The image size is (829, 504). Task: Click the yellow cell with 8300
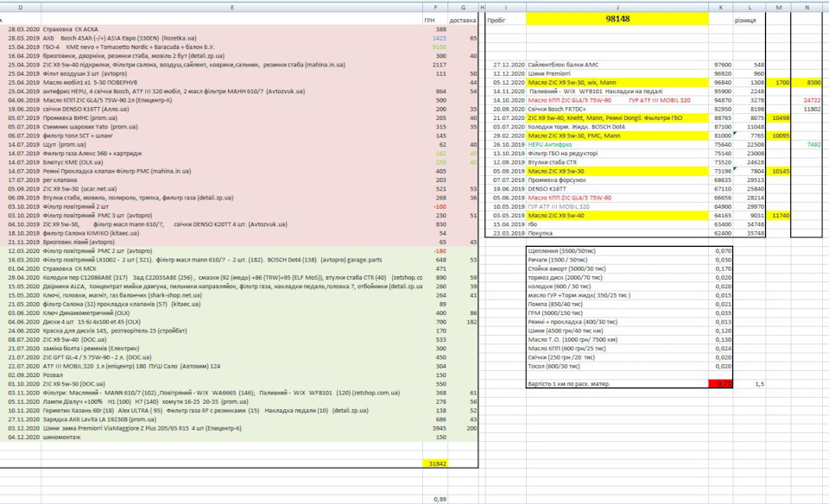coord(807,82)
